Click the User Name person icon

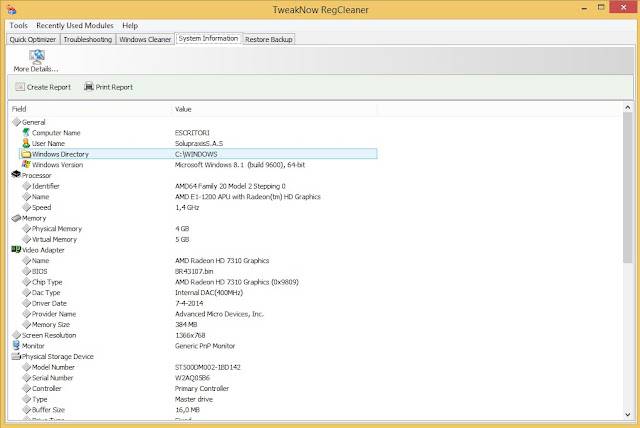(x=26, y=143)
